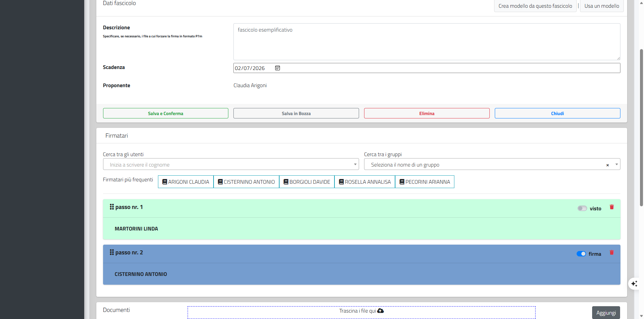Click the scrollbar down arrow
This screenshot has width=644, height=319.
641,316
